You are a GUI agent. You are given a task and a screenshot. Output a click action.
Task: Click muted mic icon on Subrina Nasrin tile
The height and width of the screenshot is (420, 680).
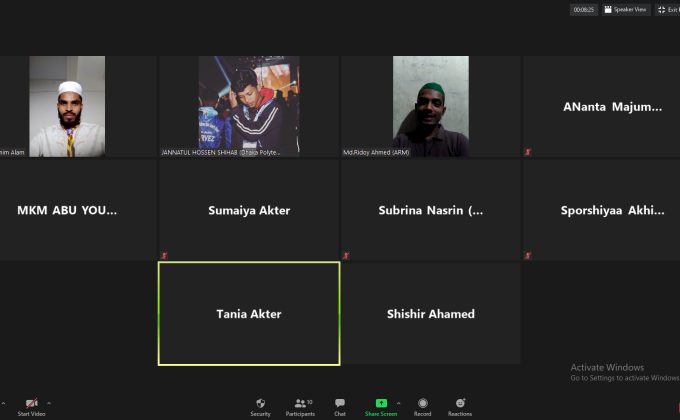click(x=346, y=256)
